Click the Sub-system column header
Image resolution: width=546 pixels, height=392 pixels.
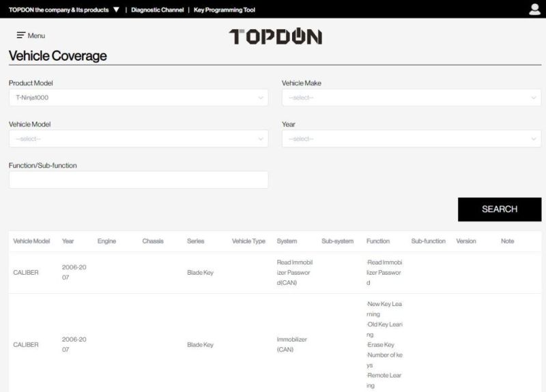point(337,241)
